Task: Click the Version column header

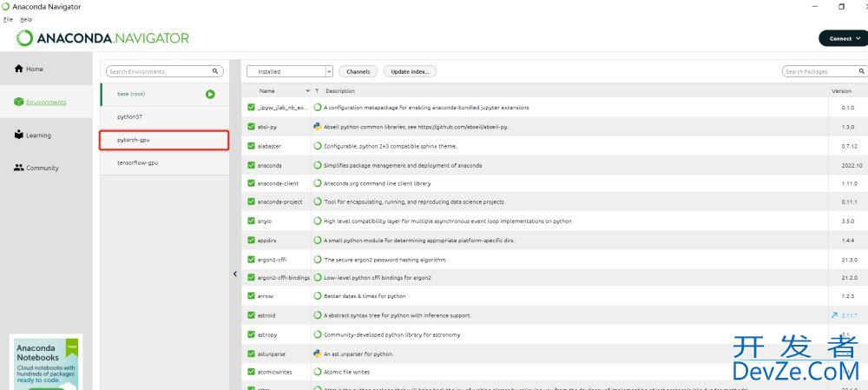Action: pos(841,91)
